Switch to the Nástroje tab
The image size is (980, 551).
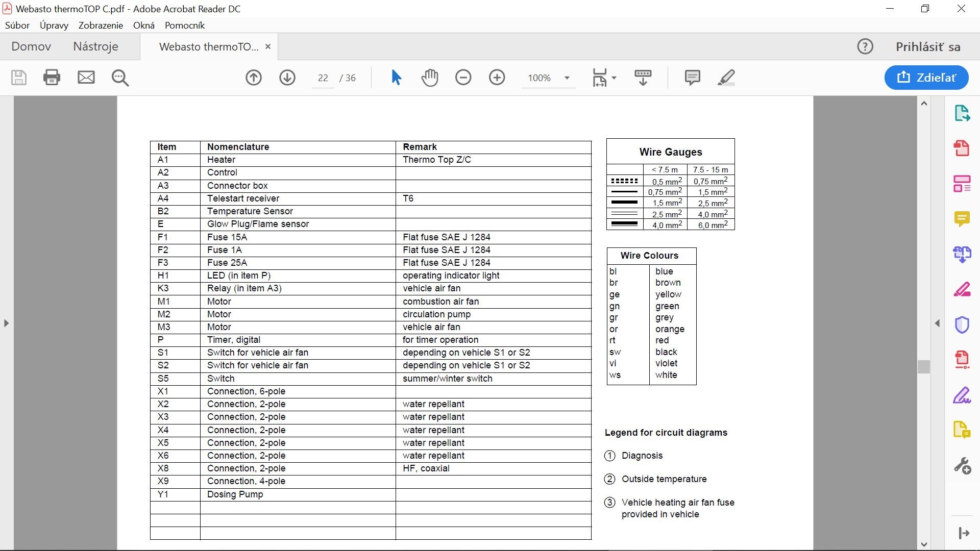pos(95,46)
